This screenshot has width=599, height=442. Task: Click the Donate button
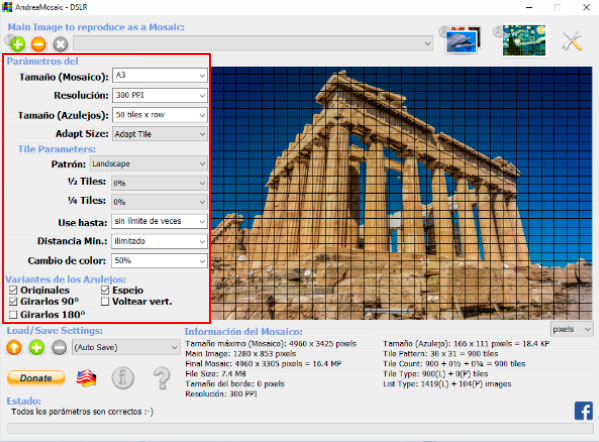[36, 378]
